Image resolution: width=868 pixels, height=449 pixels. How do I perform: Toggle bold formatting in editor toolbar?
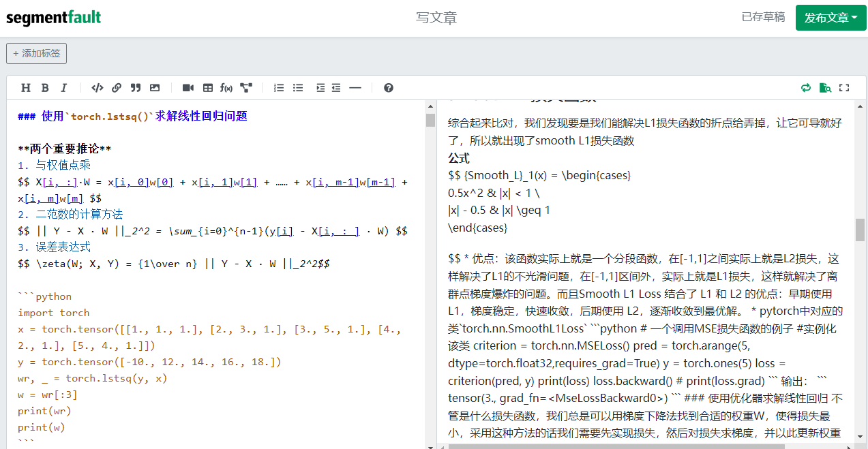point(45,88)
